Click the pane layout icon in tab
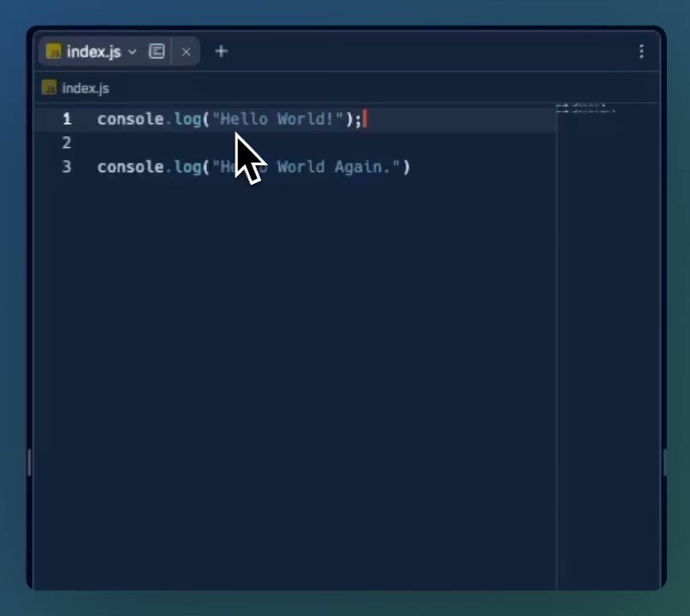690x616 pixels. [x=157, y=51]
